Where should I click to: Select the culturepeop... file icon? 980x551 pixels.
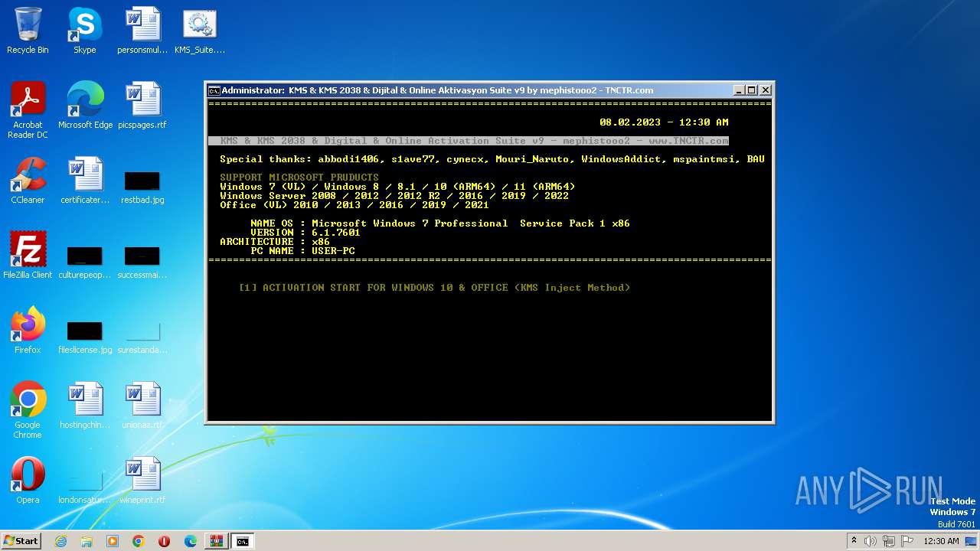click(x=85, y=261)
